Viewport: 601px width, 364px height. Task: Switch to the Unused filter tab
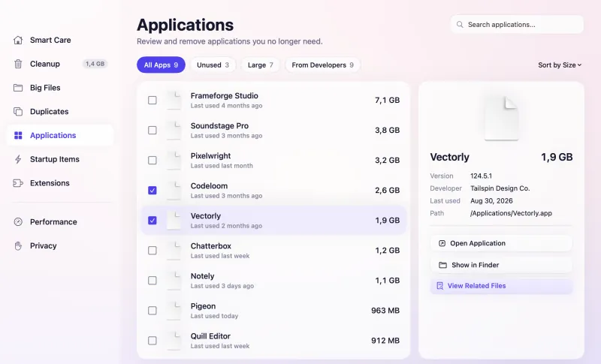(x=213, y=65)
